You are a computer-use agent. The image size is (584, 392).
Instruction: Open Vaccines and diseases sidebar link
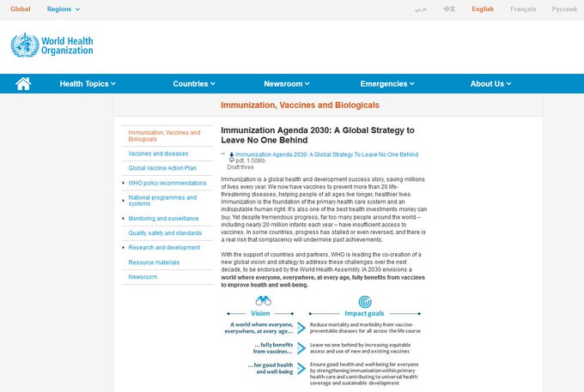158,154
